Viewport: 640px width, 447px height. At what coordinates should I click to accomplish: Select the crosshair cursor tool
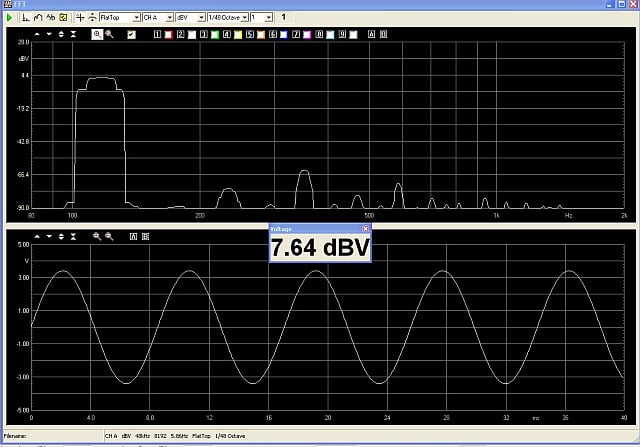coord(81,18)
